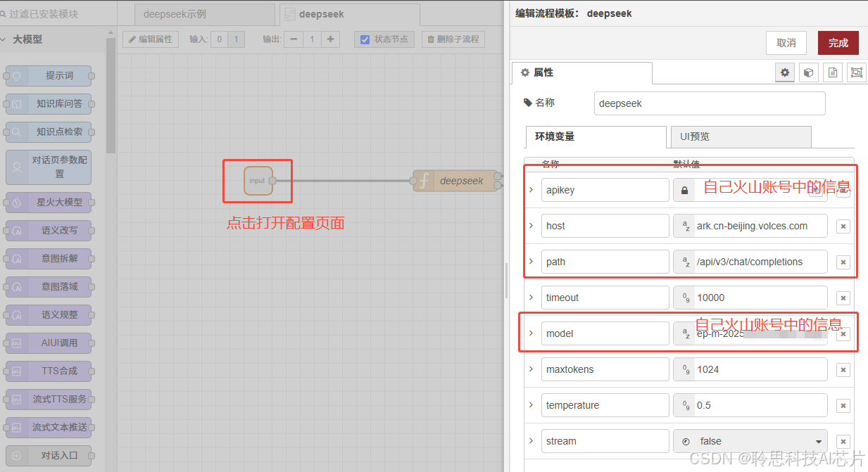The width and height of the screenshot is (868, 472).
Task: Click the 编辑属性 button
Action: (x=151, y=39)
